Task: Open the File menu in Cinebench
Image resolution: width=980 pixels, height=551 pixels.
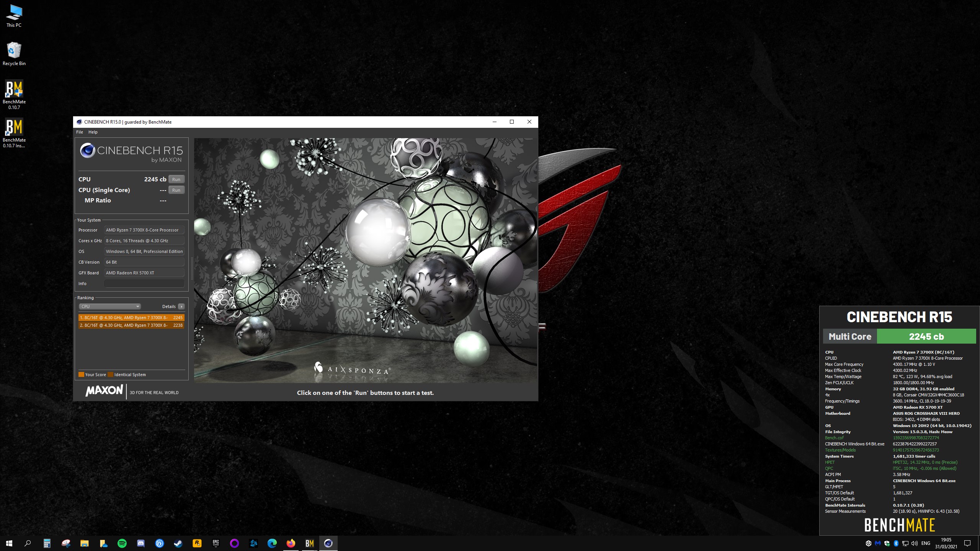Action: [80, 132]
